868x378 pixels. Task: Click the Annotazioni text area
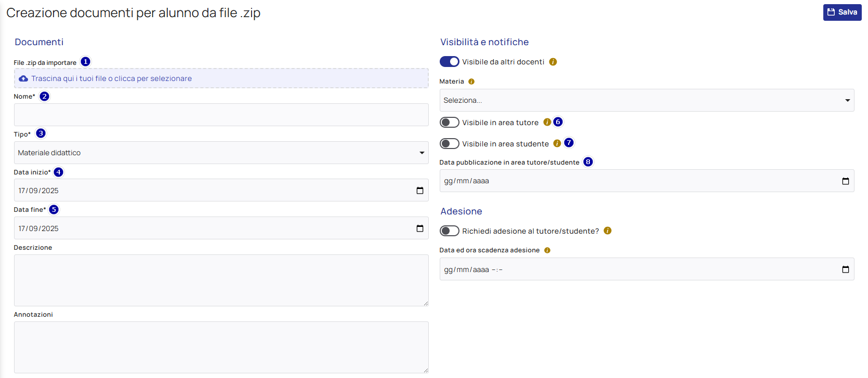221,347
